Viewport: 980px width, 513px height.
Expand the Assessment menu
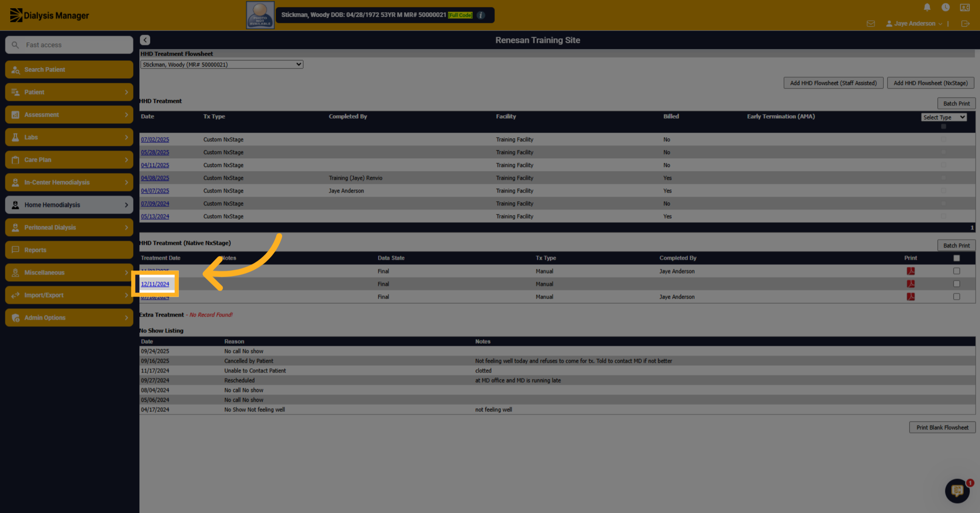point(69,115)
